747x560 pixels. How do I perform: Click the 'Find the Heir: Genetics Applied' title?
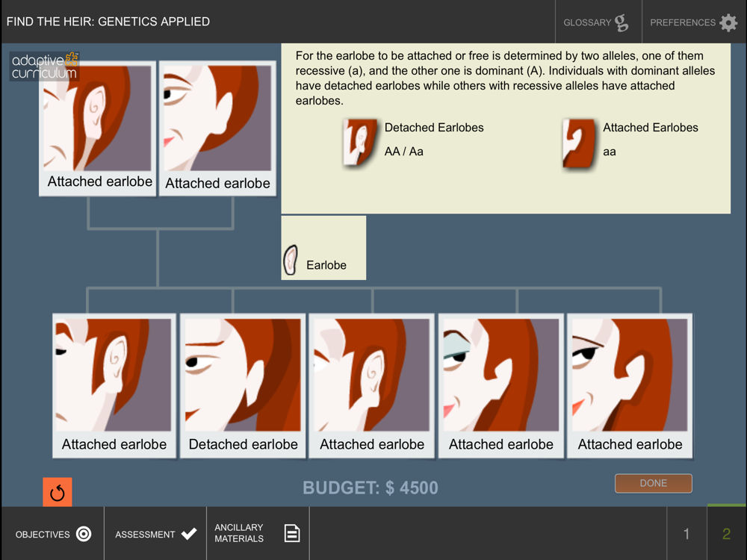tap(108, 22)
